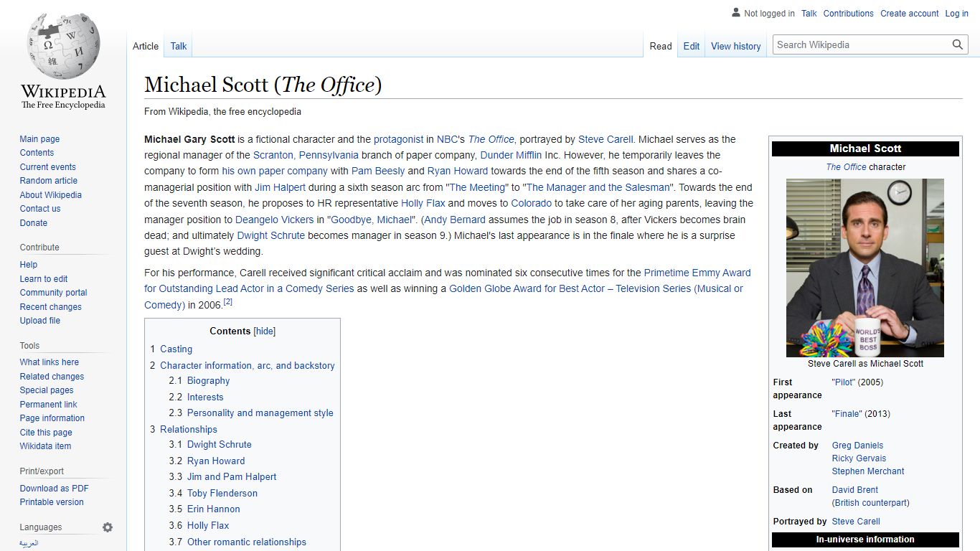
Task: Click the Log in link
Action: coord(957,14)
